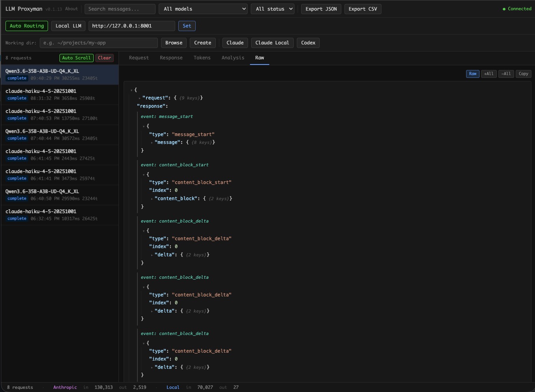Expand the "message" node with 8 keys
Viewport: 535px width, 392px height.
(x=152, y=143)
